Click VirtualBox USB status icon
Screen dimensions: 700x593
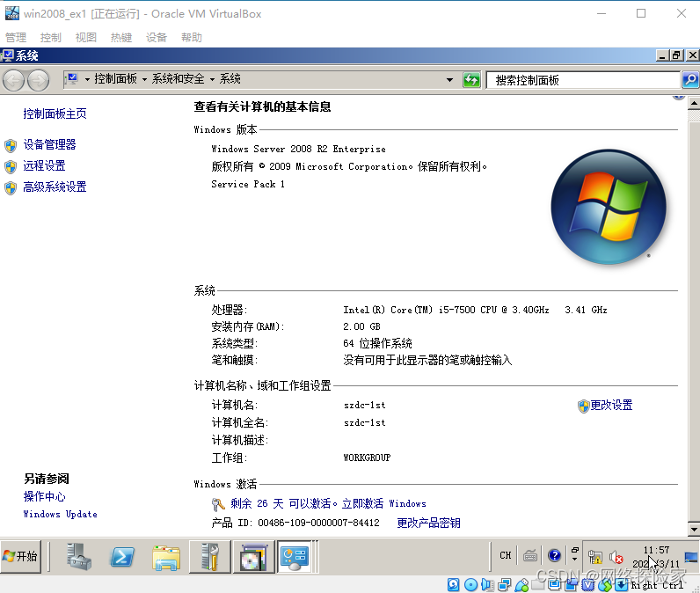(x=521, y=584)
